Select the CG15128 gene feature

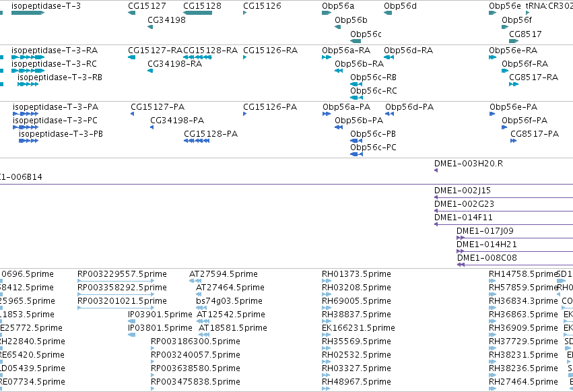(198, 13)
